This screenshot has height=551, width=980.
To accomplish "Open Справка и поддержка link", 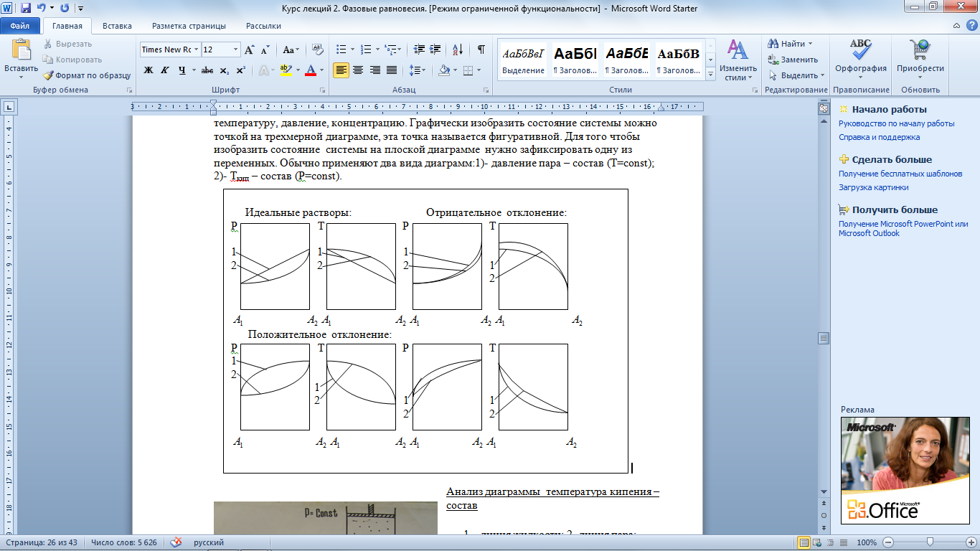I will 879,137.
